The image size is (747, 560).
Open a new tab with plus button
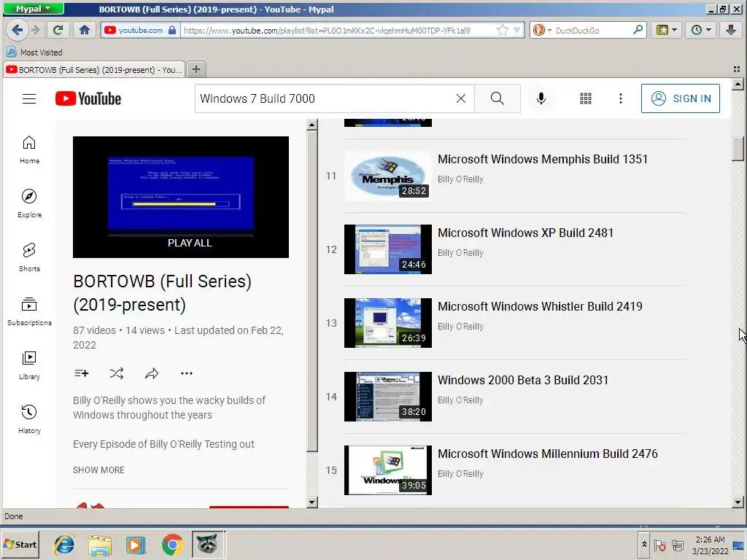pyautogui.click(x=196, y=69)
